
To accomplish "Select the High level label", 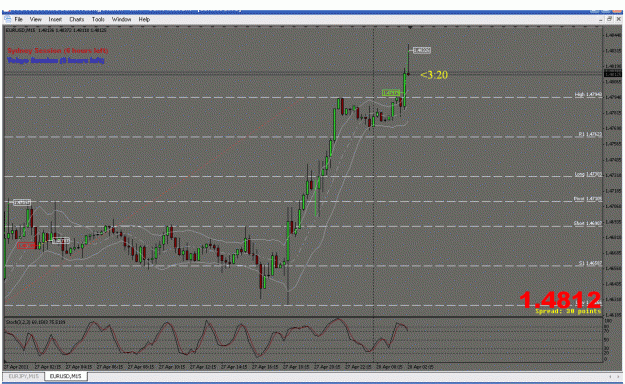I will coord(588,95).
